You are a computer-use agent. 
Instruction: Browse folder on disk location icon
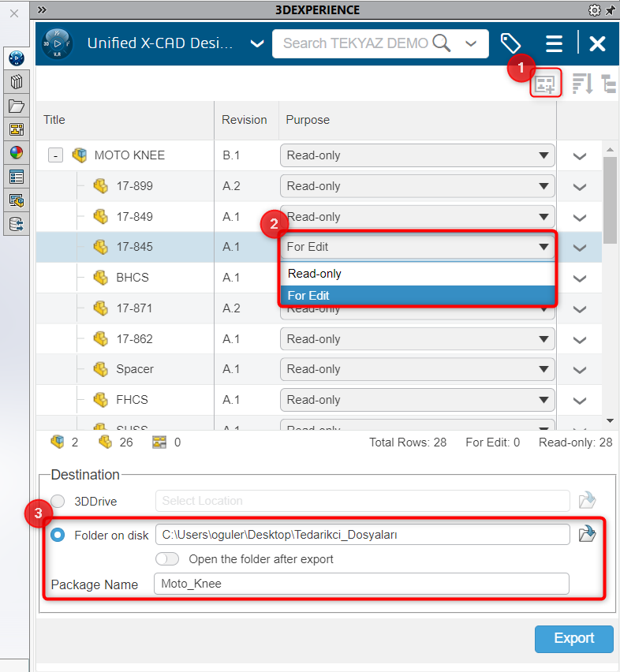pos(587,534)
